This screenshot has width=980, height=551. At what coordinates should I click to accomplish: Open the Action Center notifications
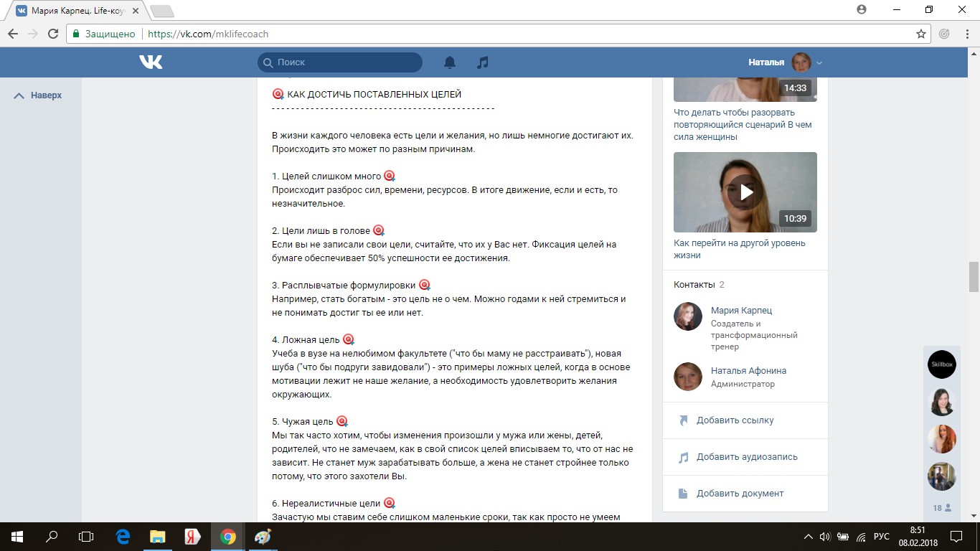(956, 536)
